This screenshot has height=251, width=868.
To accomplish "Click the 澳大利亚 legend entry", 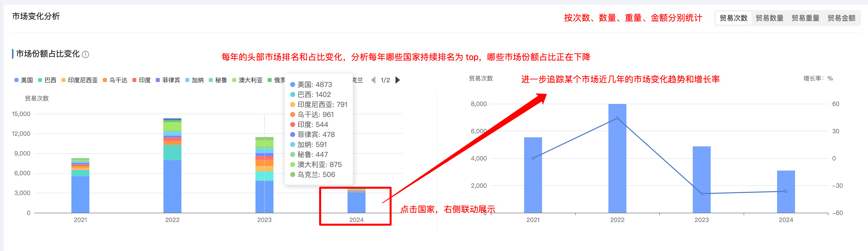I will (247, 80).
